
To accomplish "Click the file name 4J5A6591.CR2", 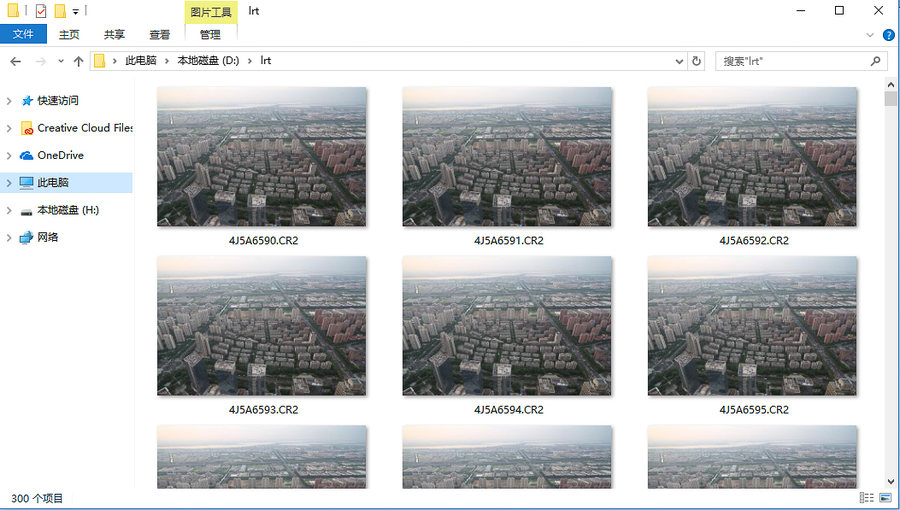I will 509,240.
